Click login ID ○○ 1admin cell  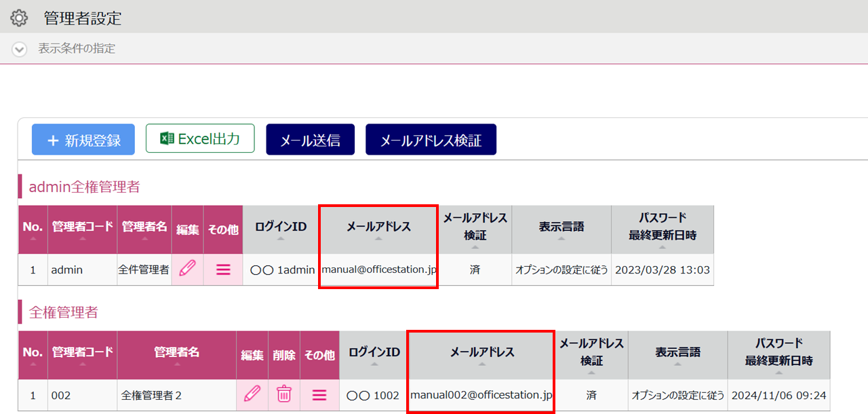(280, 269)
